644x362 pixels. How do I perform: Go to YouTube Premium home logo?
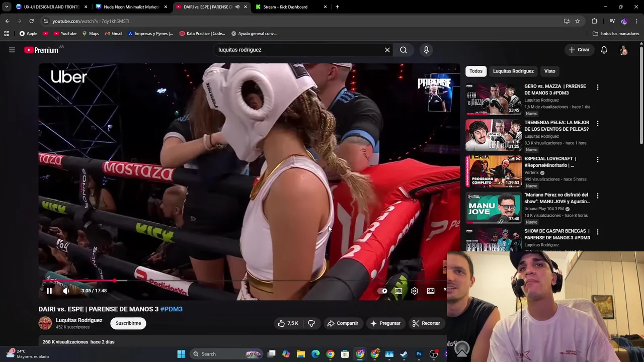[41, 50]
